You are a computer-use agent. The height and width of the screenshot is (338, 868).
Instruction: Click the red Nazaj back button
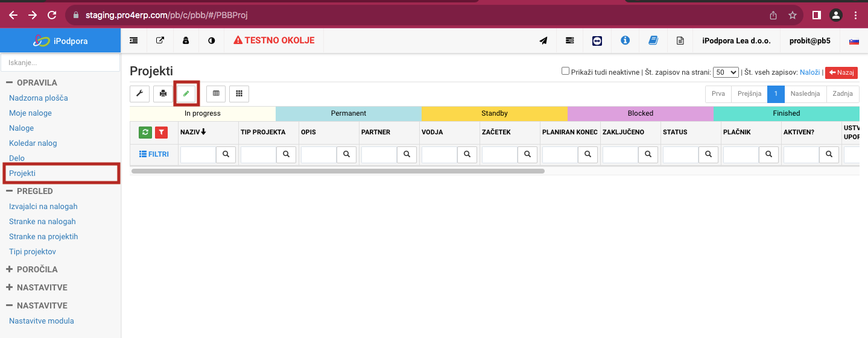point(841,72)
